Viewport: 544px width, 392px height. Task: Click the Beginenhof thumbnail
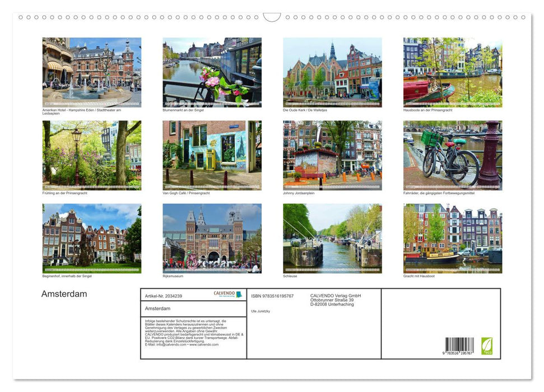92,237
